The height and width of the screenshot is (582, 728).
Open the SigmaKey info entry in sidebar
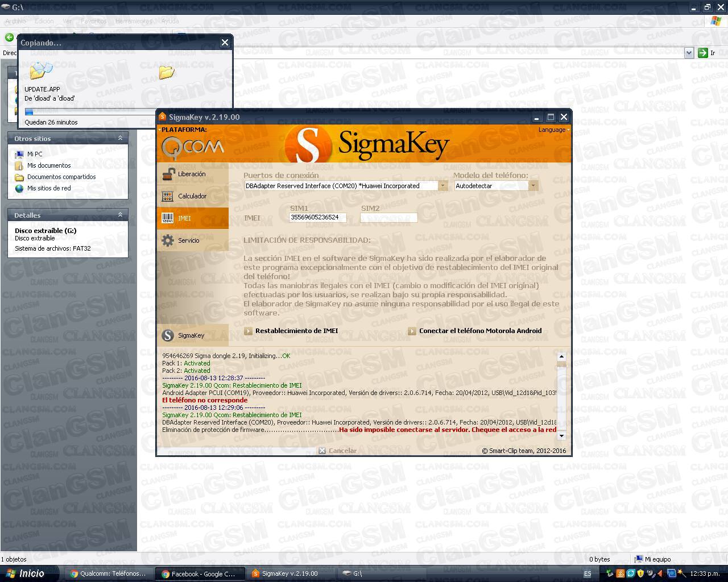193,335
